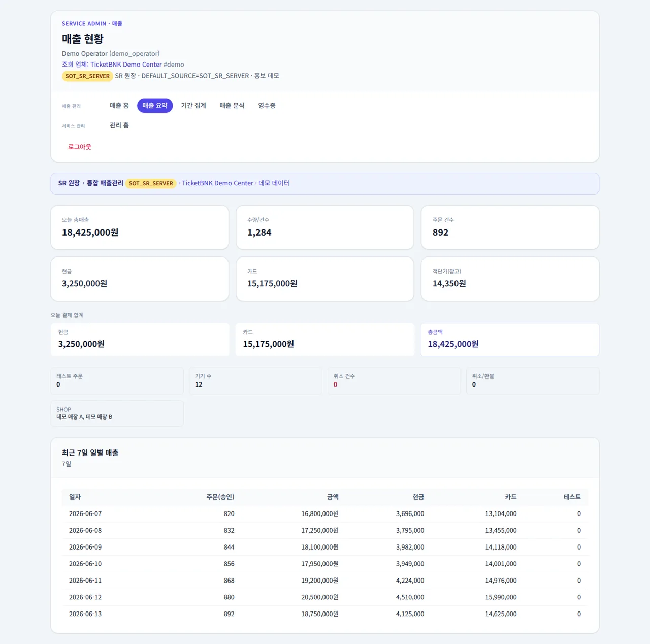Click the SOT_SR_SERVER badge in header

point(87,76)
